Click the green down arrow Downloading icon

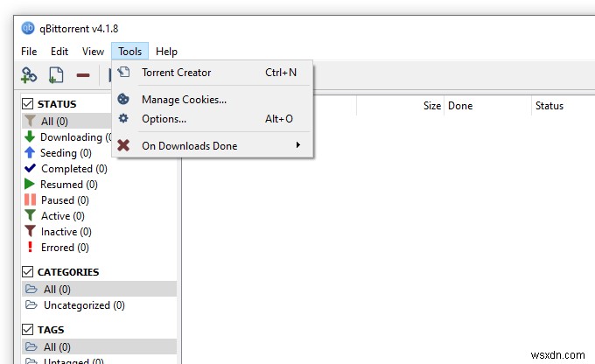coord(30,136)
